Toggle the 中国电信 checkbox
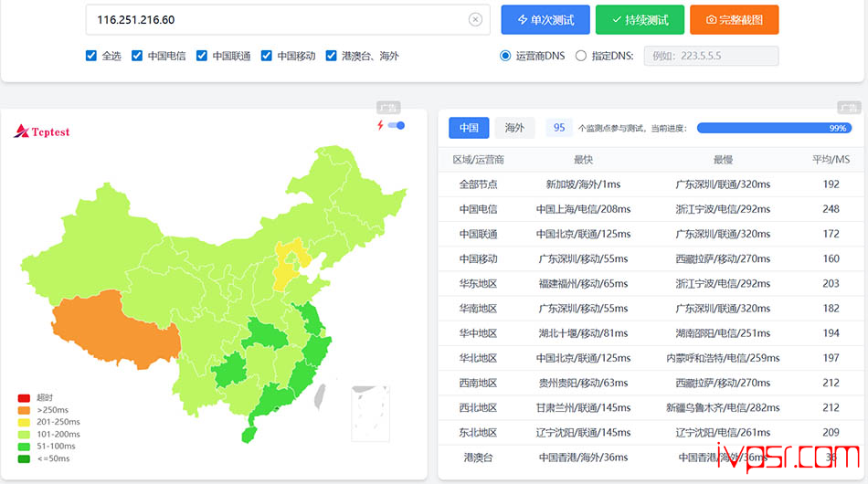 (x=137, y=56)
